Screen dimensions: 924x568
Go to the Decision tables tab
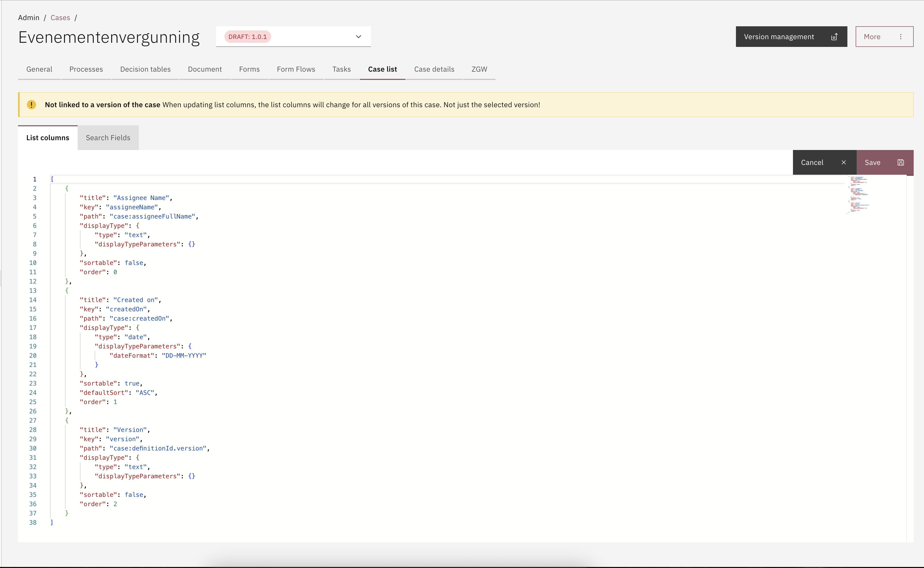(145, 69)
